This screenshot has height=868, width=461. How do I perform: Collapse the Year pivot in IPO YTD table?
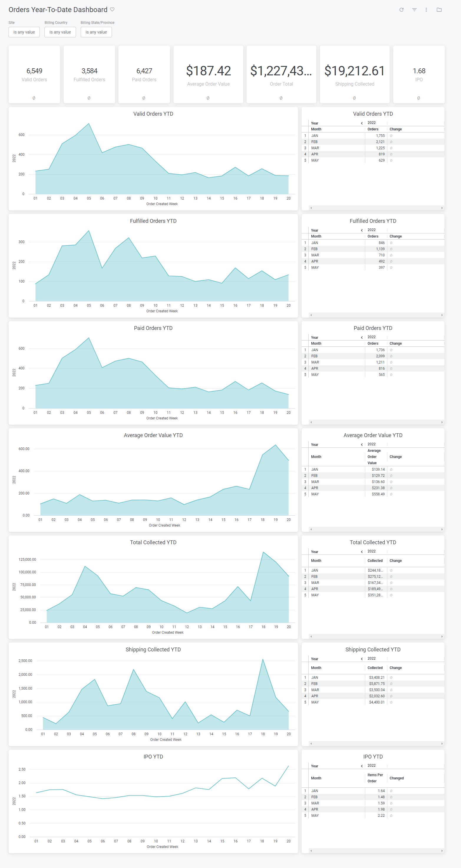point(362,766)
